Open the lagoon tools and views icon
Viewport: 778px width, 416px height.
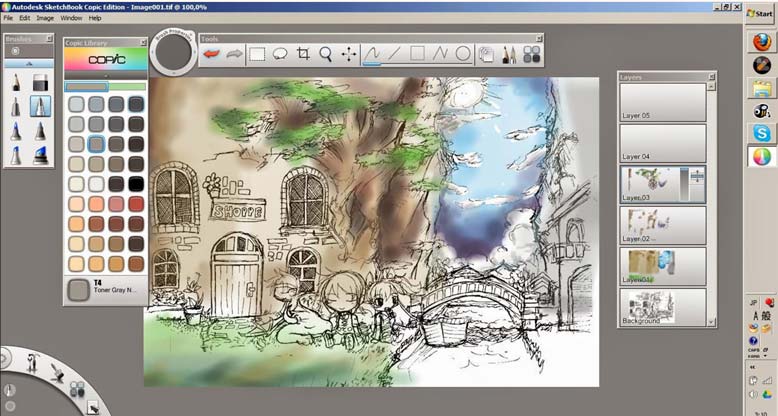(x=33, y=362)
